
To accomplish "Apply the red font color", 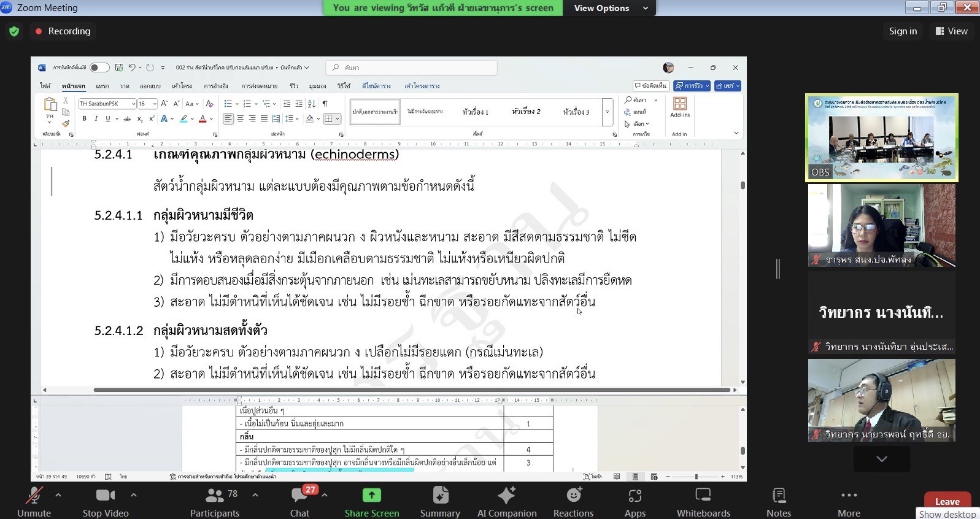I will coord(203,119).
